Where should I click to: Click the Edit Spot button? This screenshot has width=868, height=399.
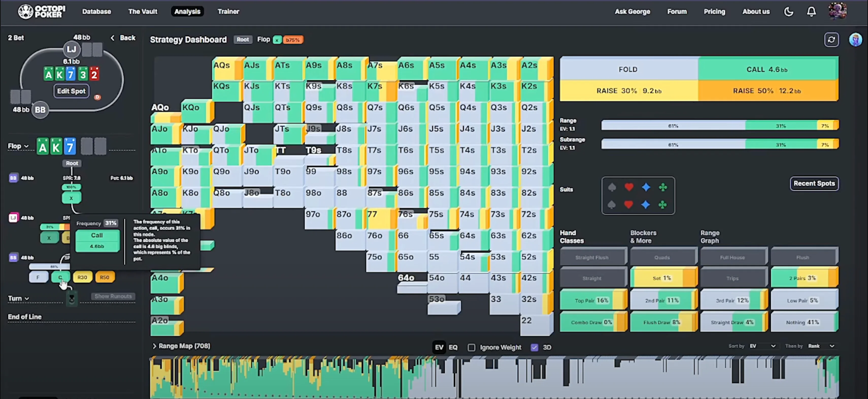(71, 91)
